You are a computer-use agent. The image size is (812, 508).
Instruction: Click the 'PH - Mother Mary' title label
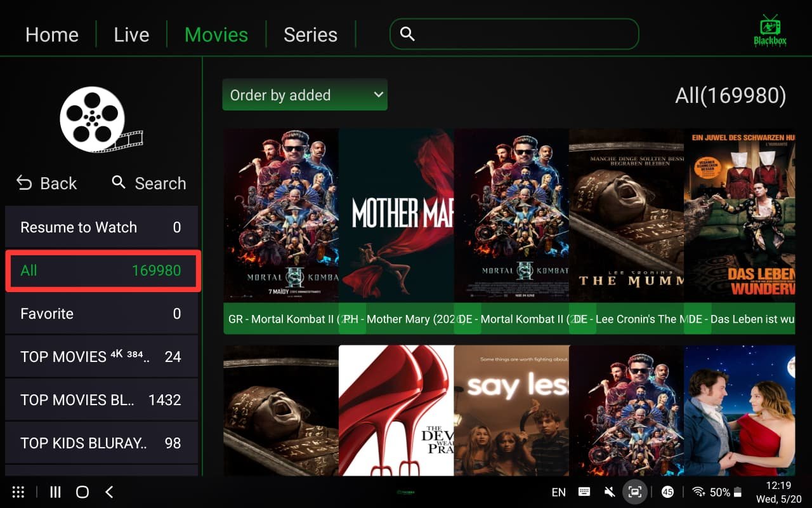pyautogui.click(x=396, y=319)
